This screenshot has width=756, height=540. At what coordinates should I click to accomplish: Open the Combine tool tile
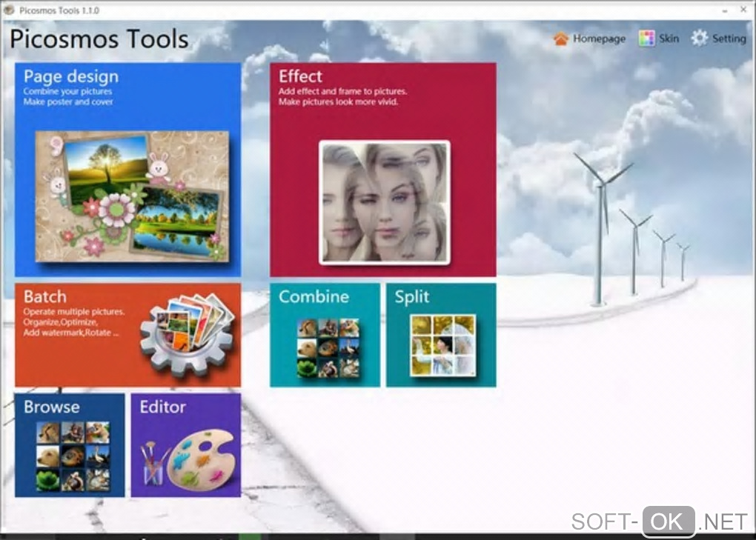pyautogui.click(x=325, y=335)
